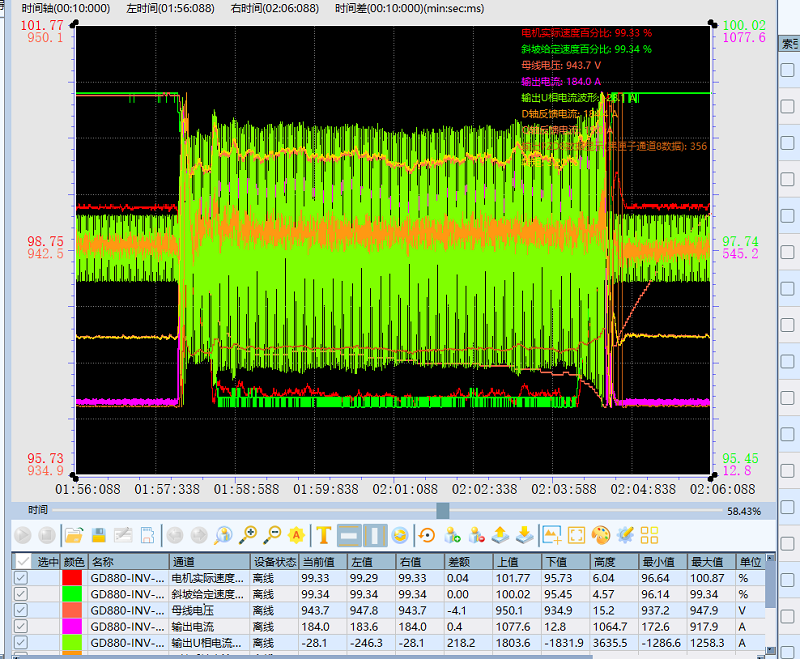Click the 索引 column header on right panel
This screenshot has height=659, width=800.
[x=789, y=44]
